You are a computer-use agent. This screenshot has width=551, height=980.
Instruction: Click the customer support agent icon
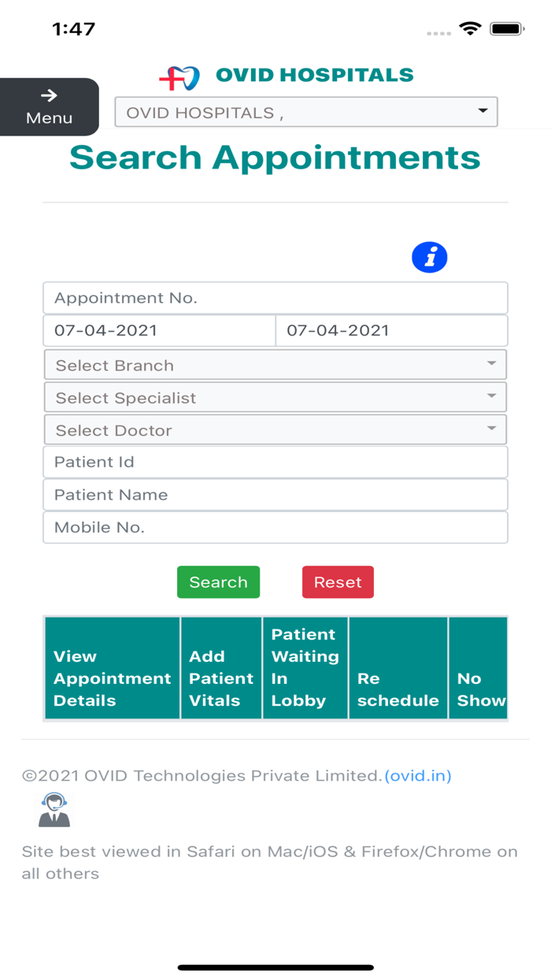coord(54,810)
